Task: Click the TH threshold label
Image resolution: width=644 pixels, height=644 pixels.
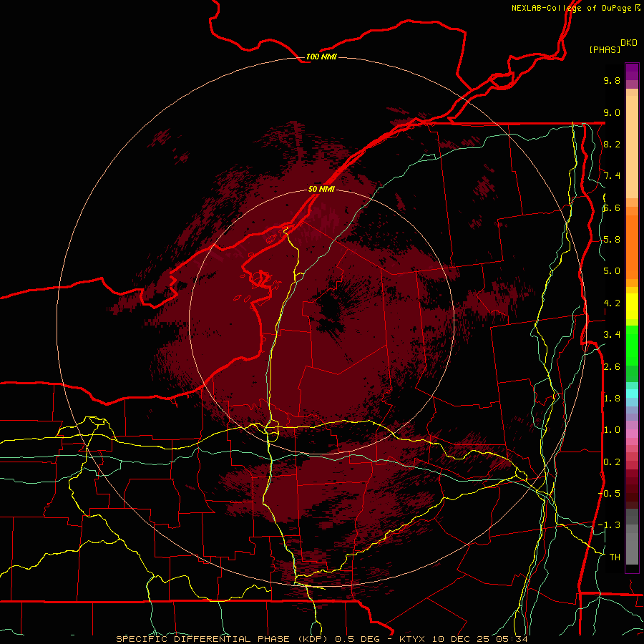Action: [615, 557]
